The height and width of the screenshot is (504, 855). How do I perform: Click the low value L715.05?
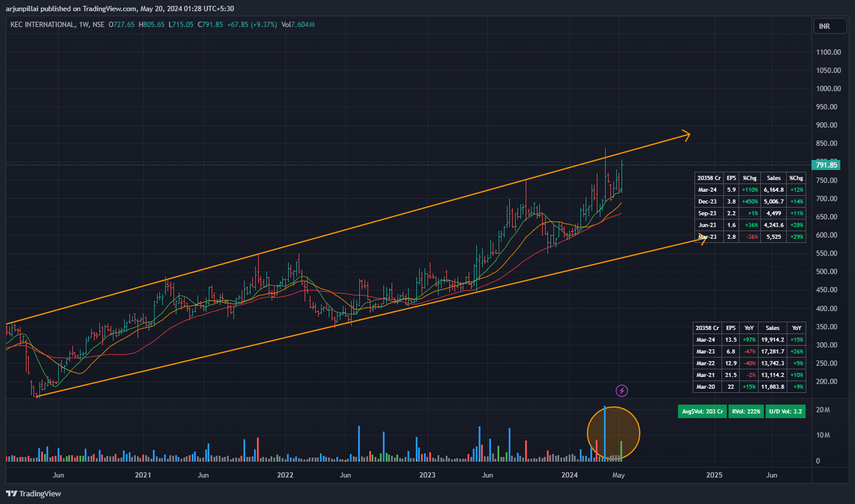[181, 25]
